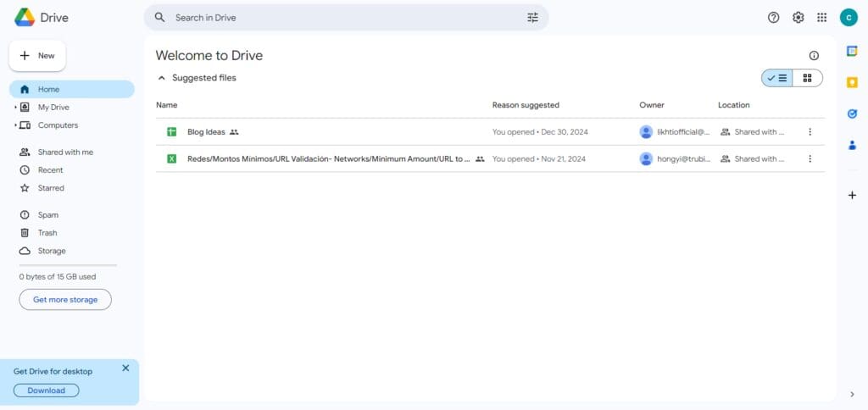868x410 pixels.
Task: Open Google Calendar side panel
Action: (852, 51)
